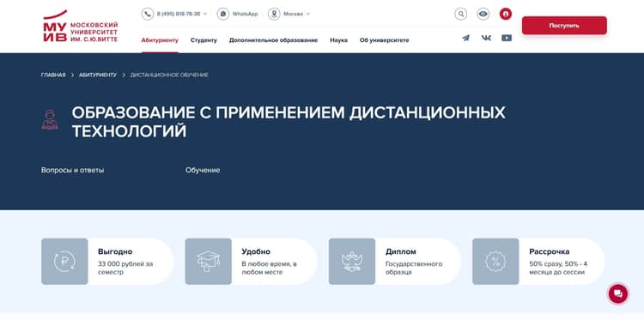The height and width of the screenshot is (320, 644).
Task: Expand the phone number dropdown
Action: 205,14
